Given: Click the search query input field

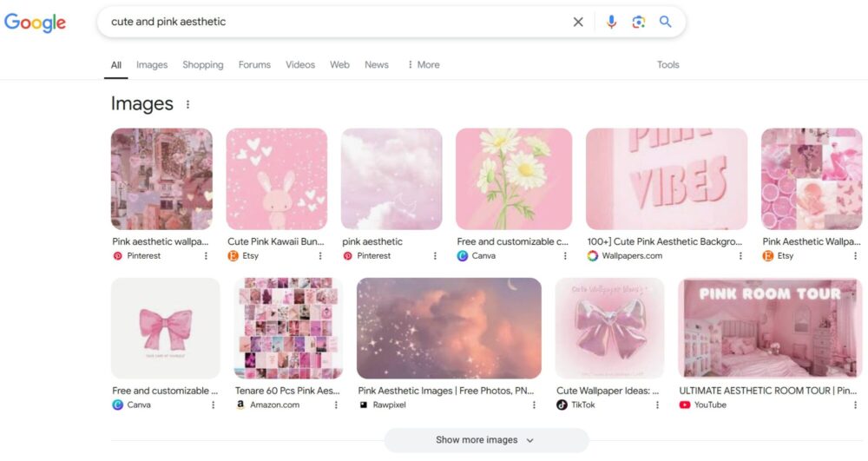Looking at the screenshot, I should click(330, 23).
